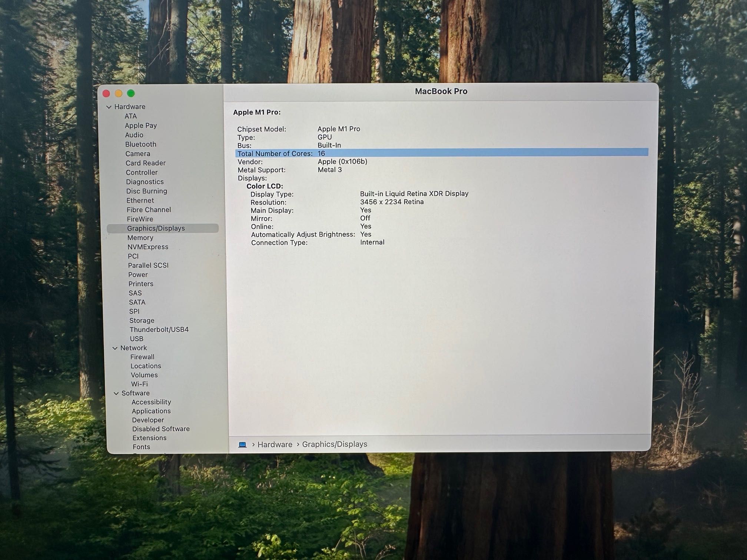Click the Resolution 3456 x 2234 Retina value
The height and width of the screenshot is (560, 747).
click(392, 202)
